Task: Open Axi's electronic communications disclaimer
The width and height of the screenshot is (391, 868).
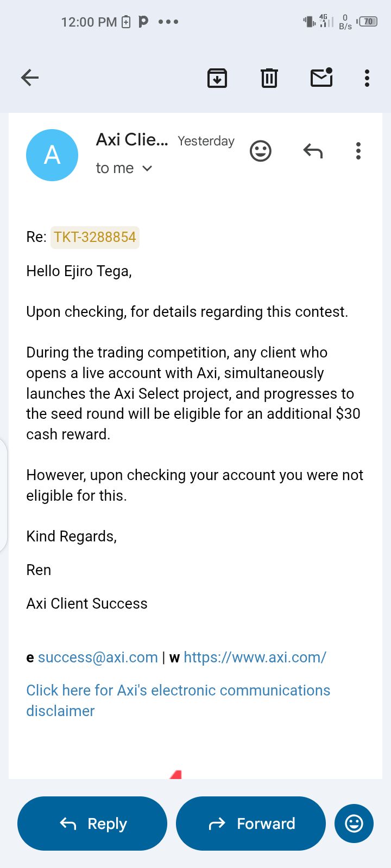Action: (178, 691)
